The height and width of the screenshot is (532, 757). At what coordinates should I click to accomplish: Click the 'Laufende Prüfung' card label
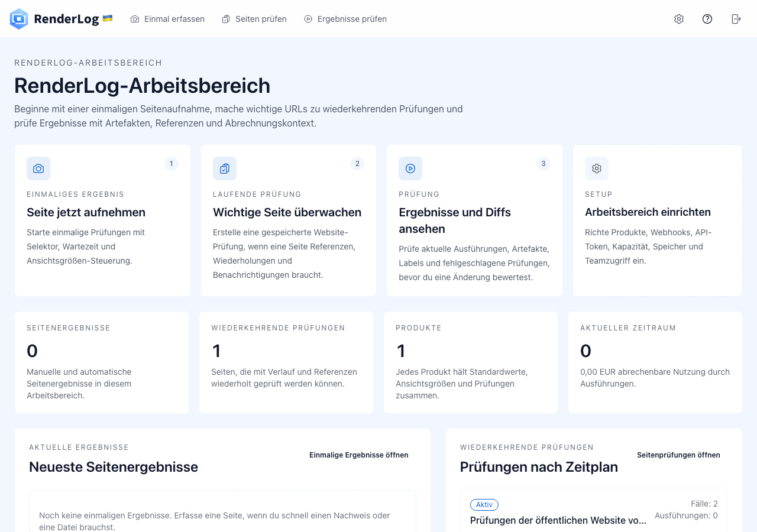coord(257,194)
